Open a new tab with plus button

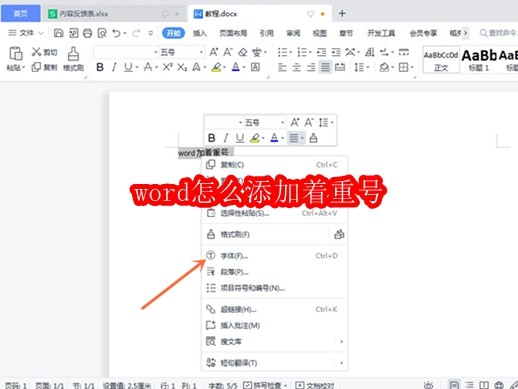click(342, 13)
